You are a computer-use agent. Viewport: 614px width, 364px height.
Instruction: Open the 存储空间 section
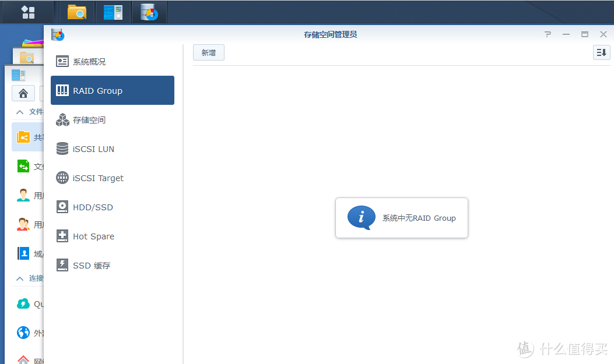click(x=113, y=119)
